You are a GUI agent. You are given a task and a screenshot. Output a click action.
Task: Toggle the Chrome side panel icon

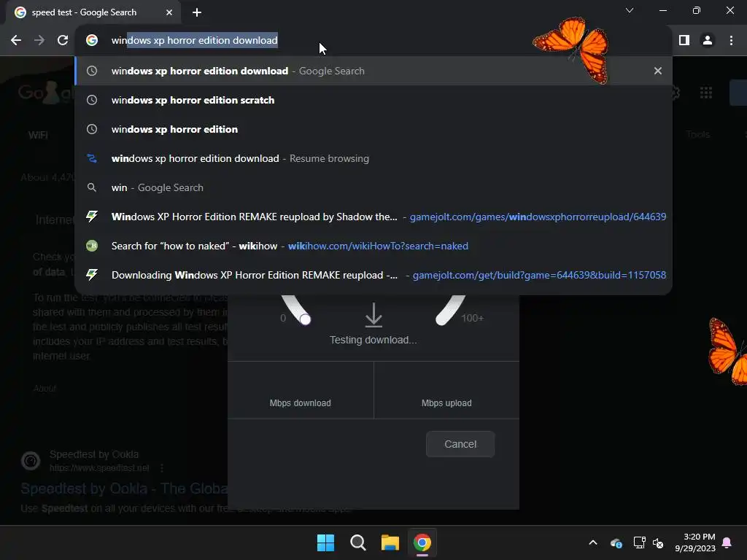[684, 41]
